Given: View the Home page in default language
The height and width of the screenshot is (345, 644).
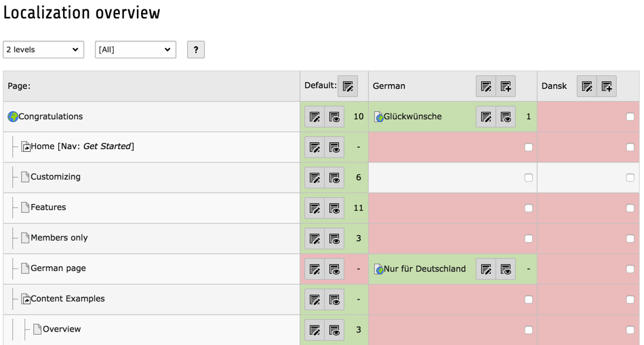Looking at the screenshot, I should pos(334,147).
